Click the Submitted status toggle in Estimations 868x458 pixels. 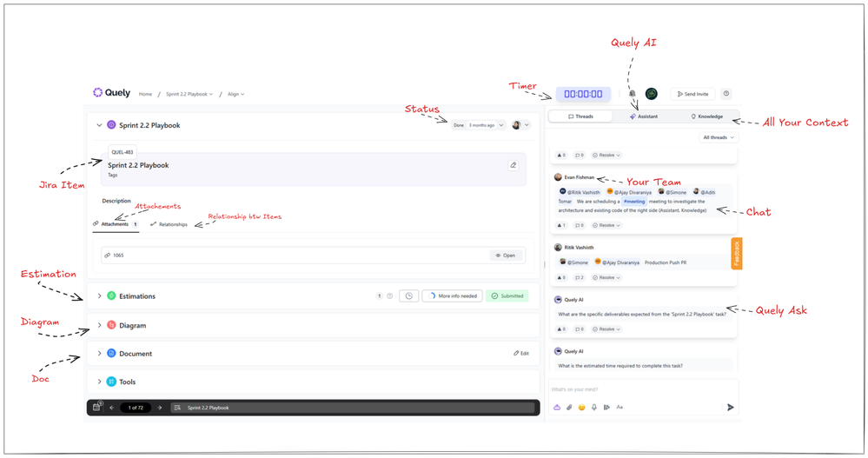507,295
